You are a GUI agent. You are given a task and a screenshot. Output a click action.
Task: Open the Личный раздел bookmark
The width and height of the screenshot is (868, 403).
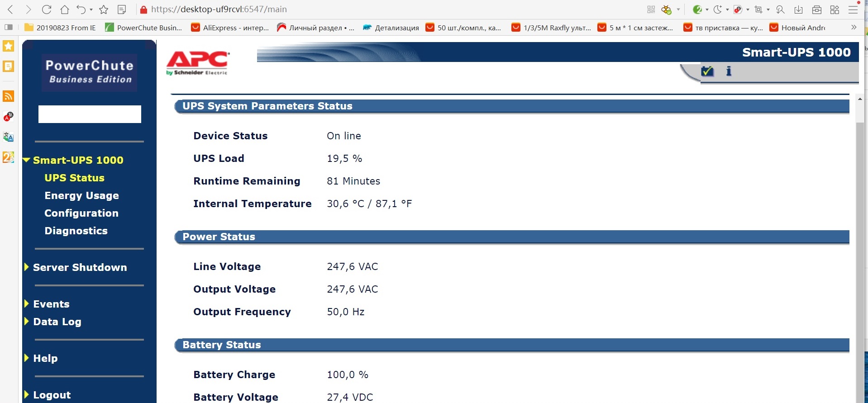click(315, 28)
